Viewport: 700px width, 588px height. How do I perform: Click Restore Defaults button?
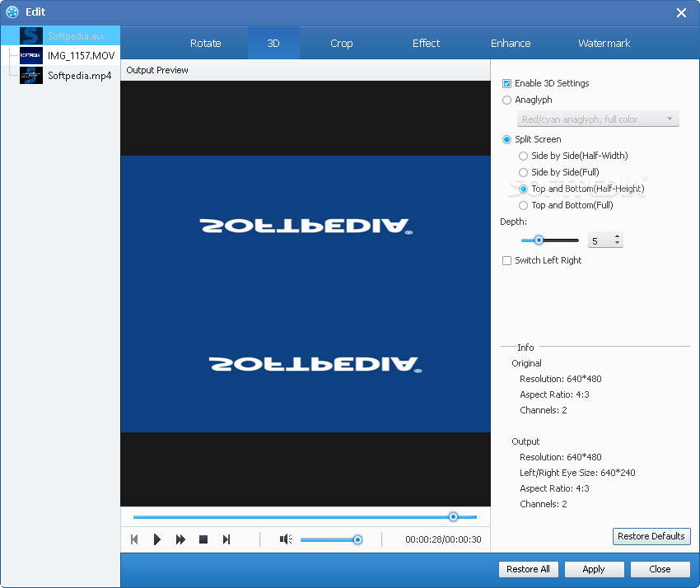coord(651,536)
